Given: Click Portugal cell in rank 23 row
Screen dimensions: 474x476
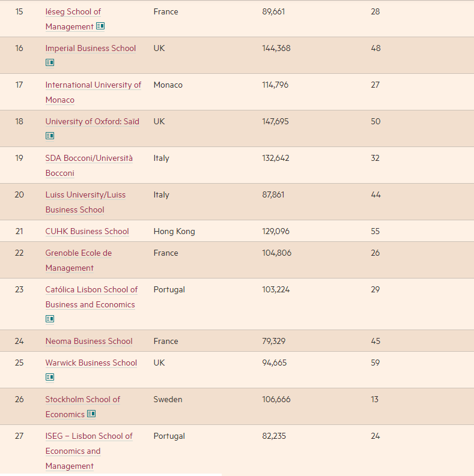Looking at the screenshot, I should point(169,289).
